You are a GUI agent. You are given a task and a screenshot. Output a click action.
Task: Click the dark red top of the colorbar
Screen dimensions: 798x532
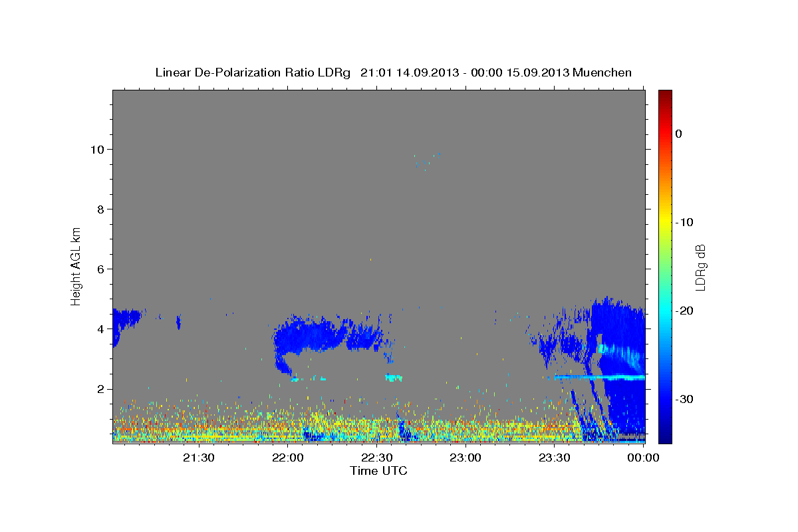pyautogui.click(x=665, y=95)
